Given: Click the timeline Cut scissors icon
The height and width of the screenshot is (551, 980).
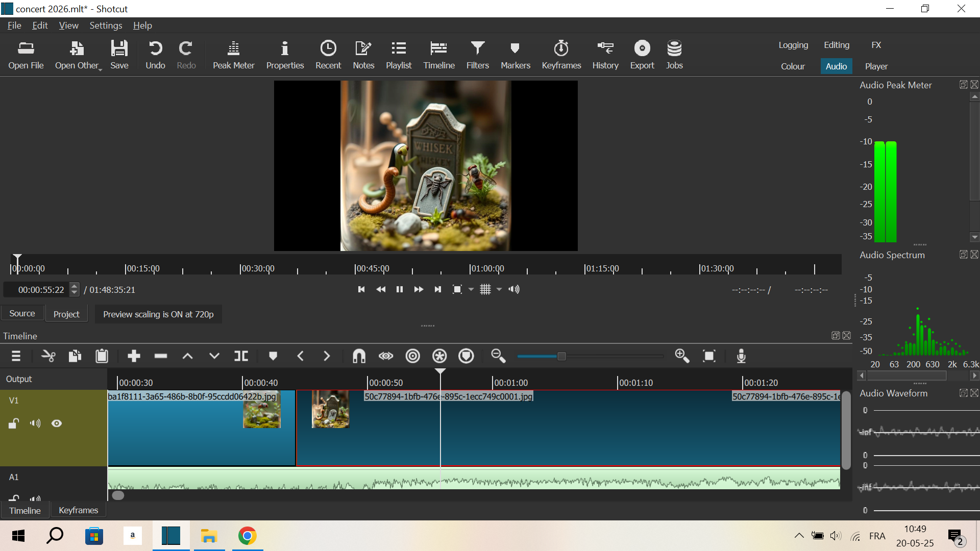Looking at the screenshot, I should pos(48,356).
